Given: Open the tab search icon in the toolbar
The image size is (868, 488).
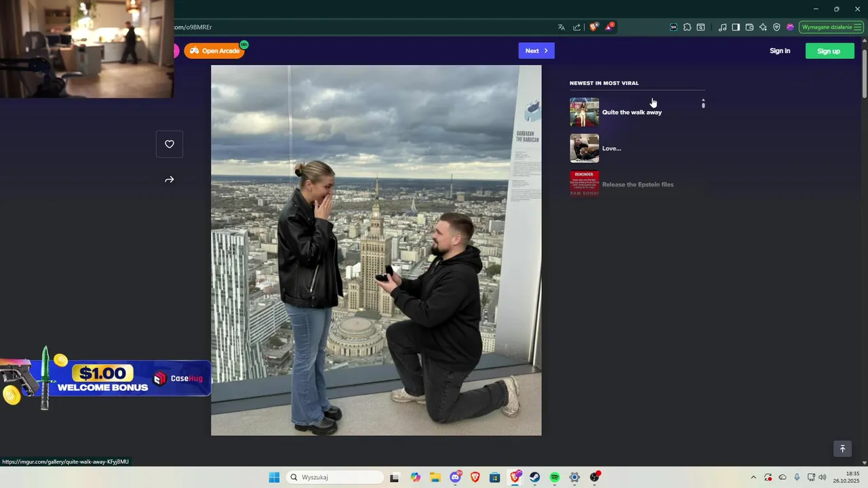Looking at the screenshot, I should (x=701, y=27).
